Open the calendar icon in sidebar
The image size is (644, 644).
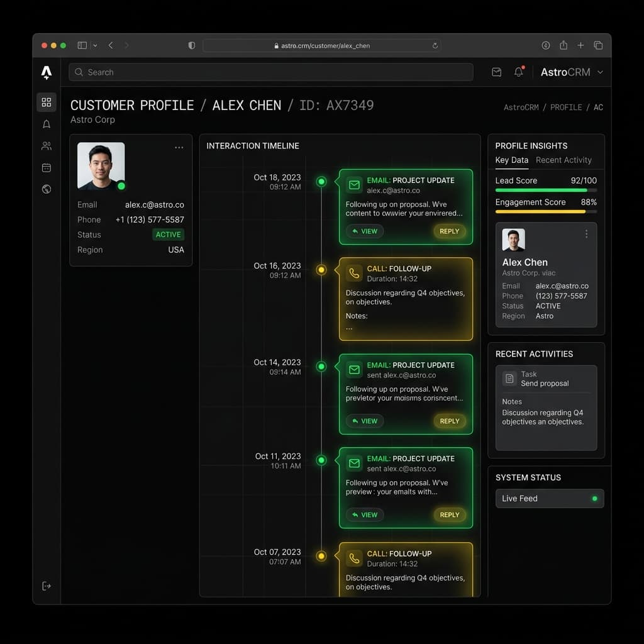(47, 167)
